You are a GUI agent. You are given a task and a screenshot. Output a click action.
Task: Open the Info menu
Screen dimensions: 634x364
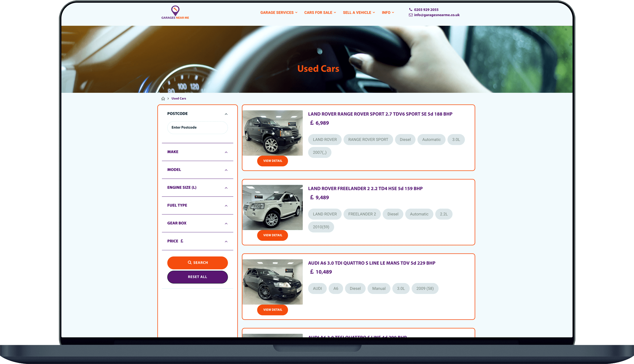pos(388,13)
